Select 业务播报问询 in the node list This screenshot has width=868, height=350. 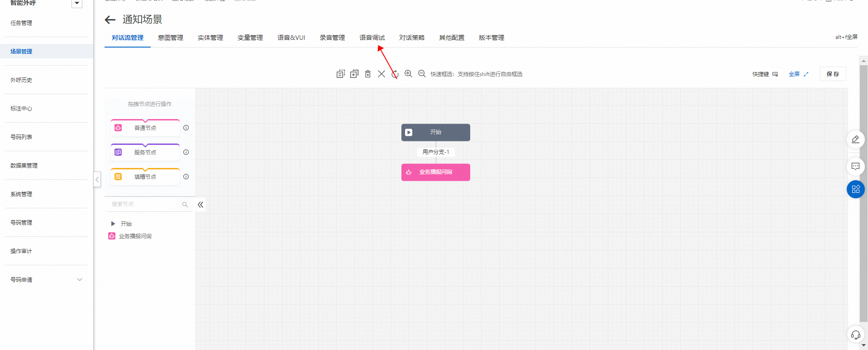[x=135, y=236]
